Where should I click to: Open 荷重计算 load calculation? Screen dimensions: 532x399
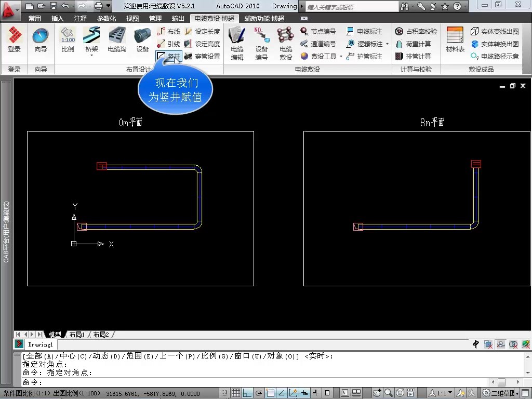click(413, 44)
